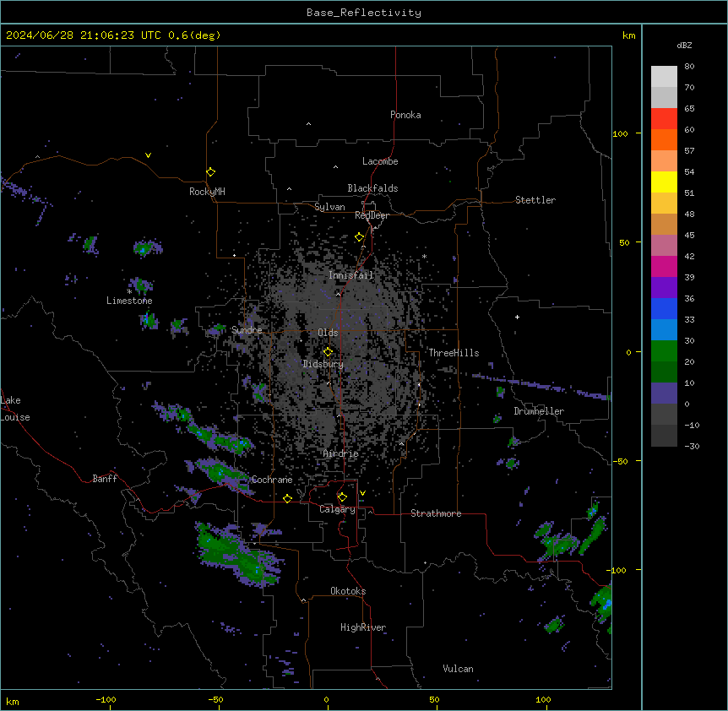The height and width of the screenshot is (711, 728).
Task: Click the HighRiver label
Action: click(363, 627)
